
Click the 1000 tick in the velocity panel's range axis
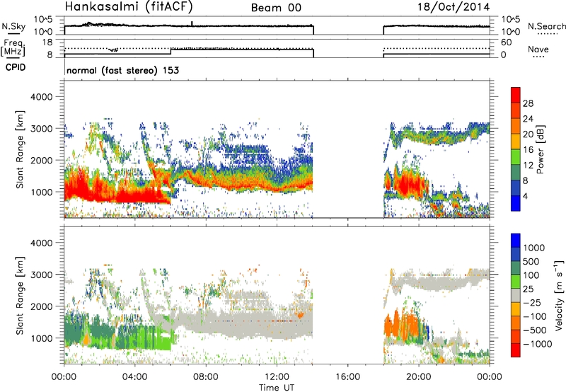point(42,338)
